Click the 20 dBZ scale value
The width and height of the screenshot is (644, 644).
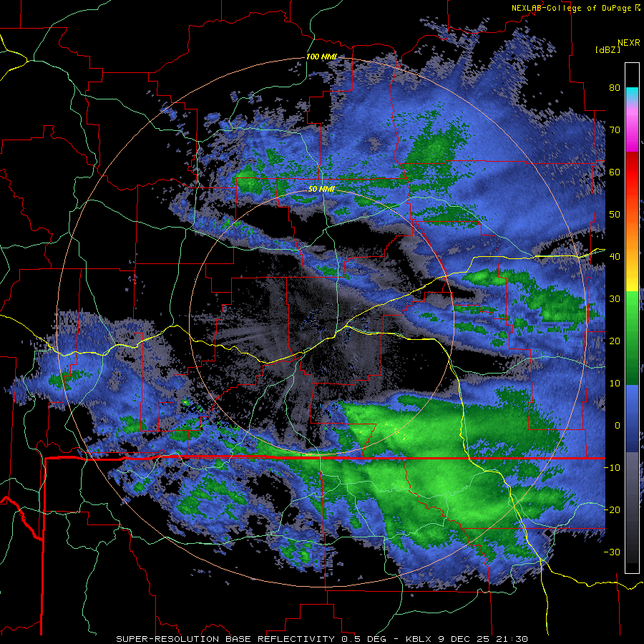coord(615,341)
